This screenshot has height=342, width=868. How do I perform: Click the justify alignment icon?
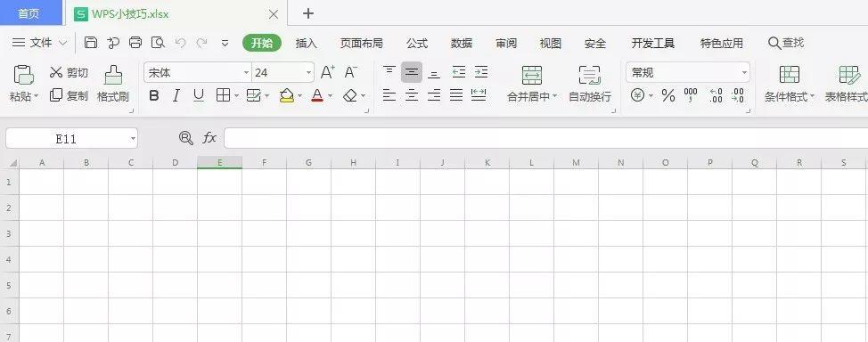point(456,95)
